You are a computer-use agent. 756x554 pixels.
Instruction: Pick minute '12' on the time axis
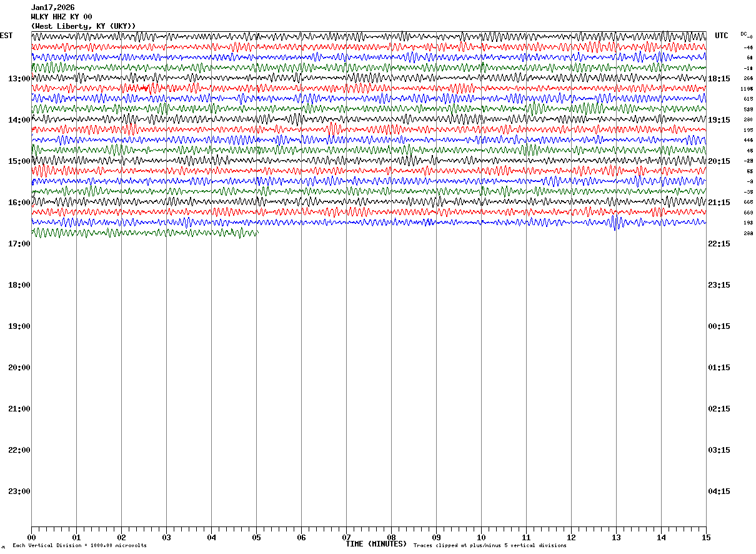[x=571, y=537]
